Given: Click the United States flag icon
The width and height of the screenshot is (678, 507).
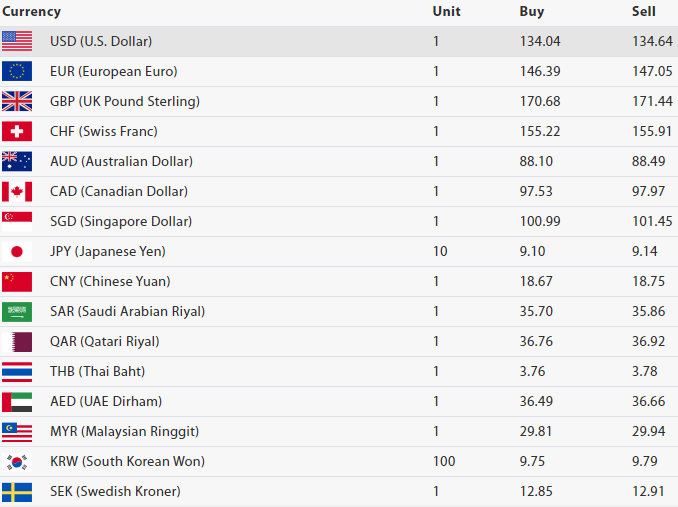Looking at the screenshot, I should (x=17, y=41).
